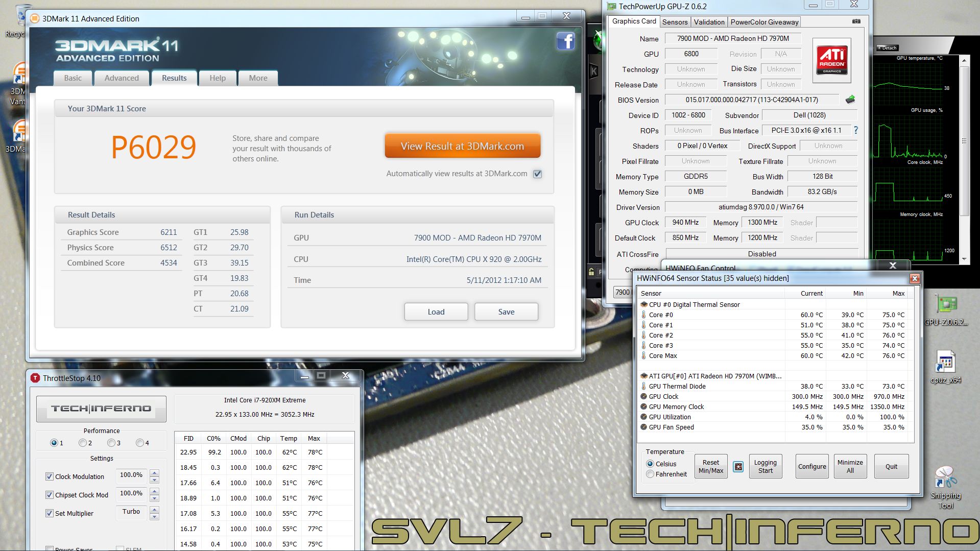980x551 pixels.
Task: Click the C0% column header in ThrottleStop
Action: (213, 438)
